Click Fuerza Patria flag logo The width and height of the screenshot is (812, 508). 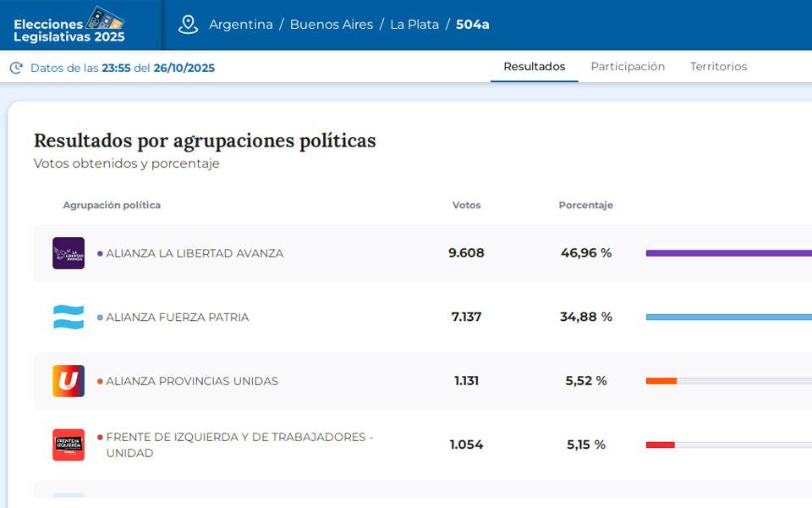click(x=69, y=317)
